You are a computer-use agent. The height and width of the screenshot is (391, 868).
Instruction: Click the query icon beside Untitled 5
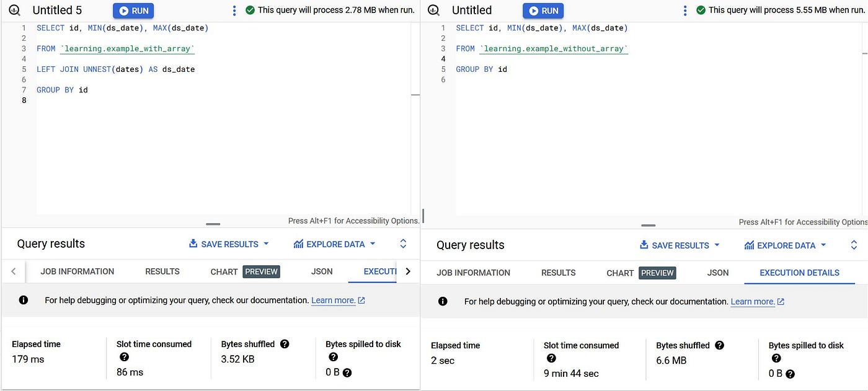(15, 10)
